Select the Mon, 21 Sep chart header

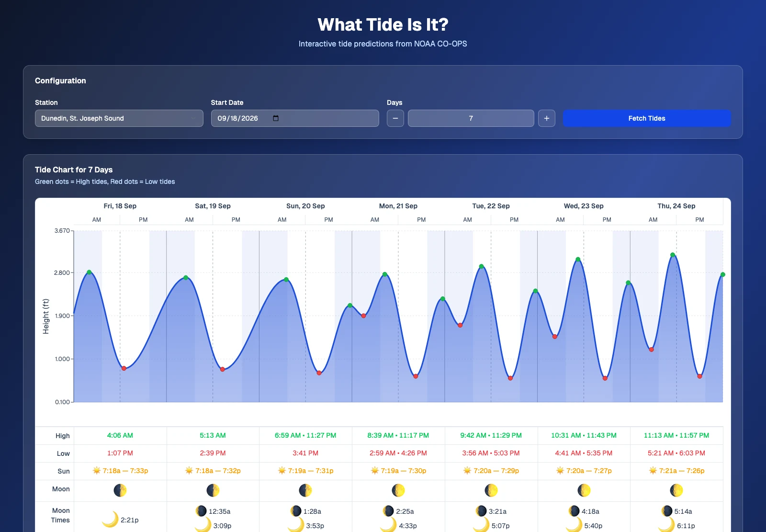click(398, 206)
